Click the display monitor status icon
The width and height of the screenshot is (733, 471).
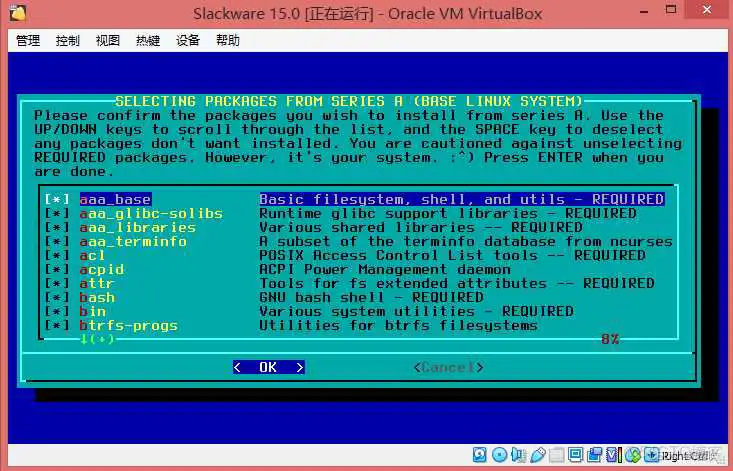[x=575, y=457]
